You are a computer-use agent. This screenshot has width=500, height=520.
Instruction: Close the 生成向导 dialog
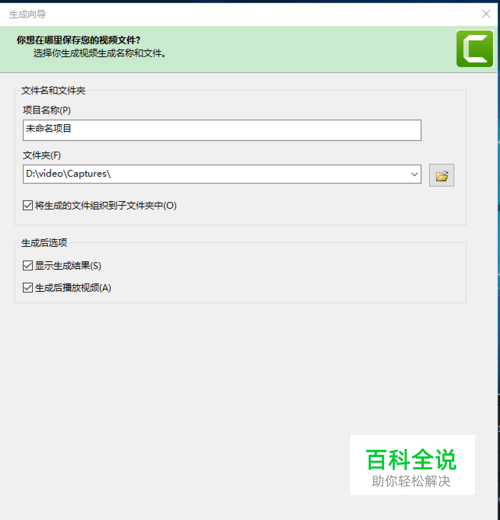tap(486, 14)
